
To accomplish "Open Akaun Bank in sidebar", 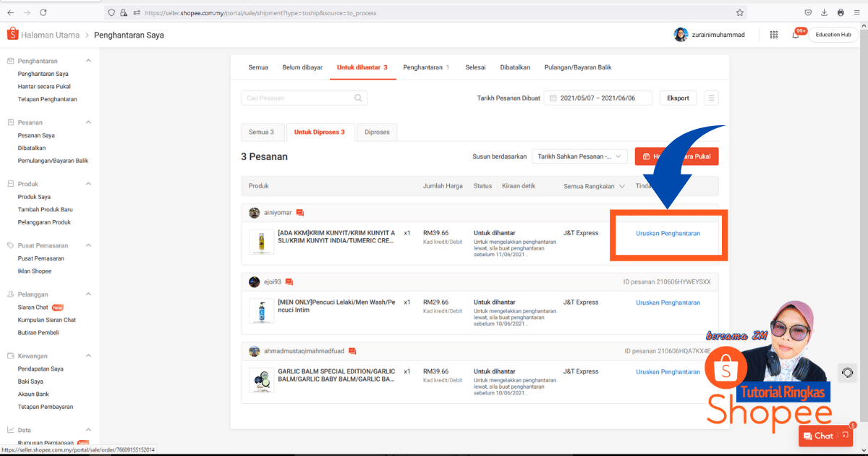I will [33, 394].
